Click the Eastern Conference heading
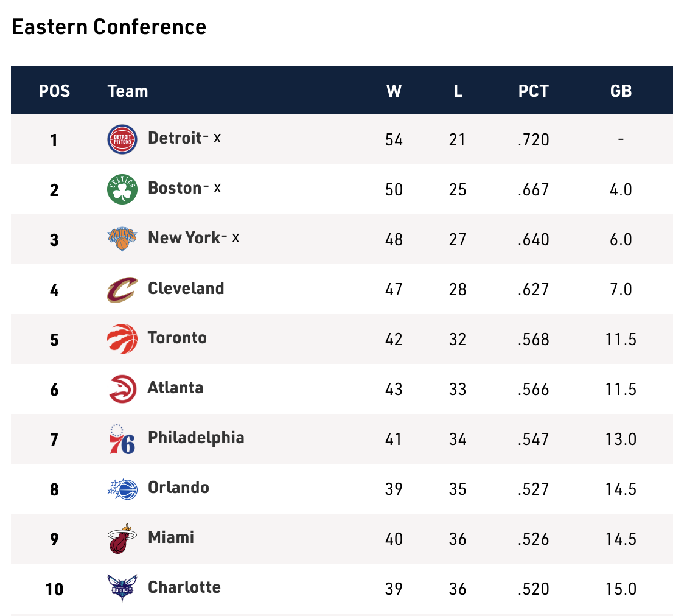This screenshot has height=616, width=673. (x=109, y=27)
